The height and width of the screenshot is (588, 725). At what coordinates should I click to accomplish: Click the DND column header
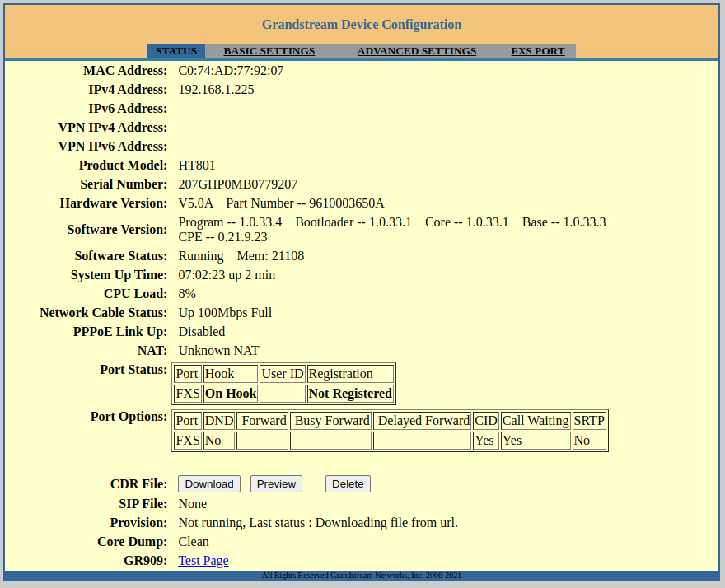218,420
